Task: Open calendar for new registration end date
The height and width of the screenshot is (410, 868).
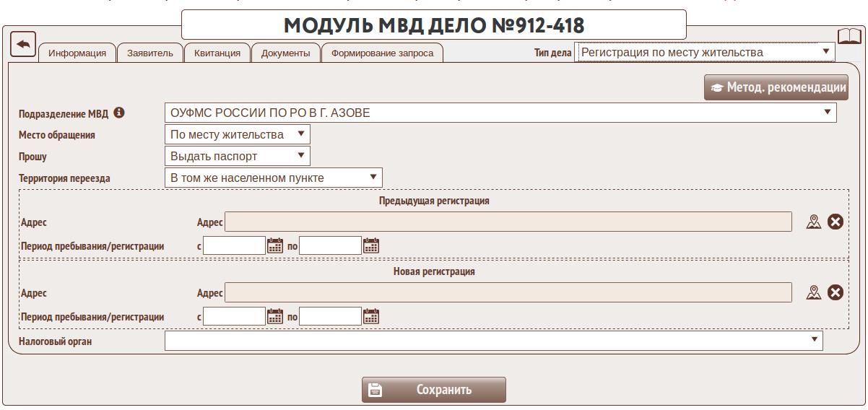Action: click(x=371, y=316)
